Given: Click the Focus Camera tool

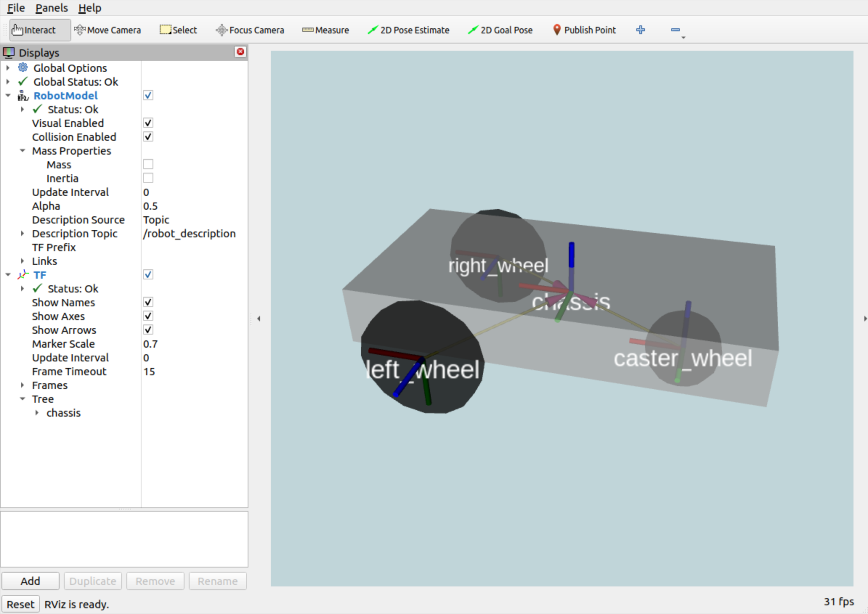Looking at the screenshot, I should tap(250, 30).
